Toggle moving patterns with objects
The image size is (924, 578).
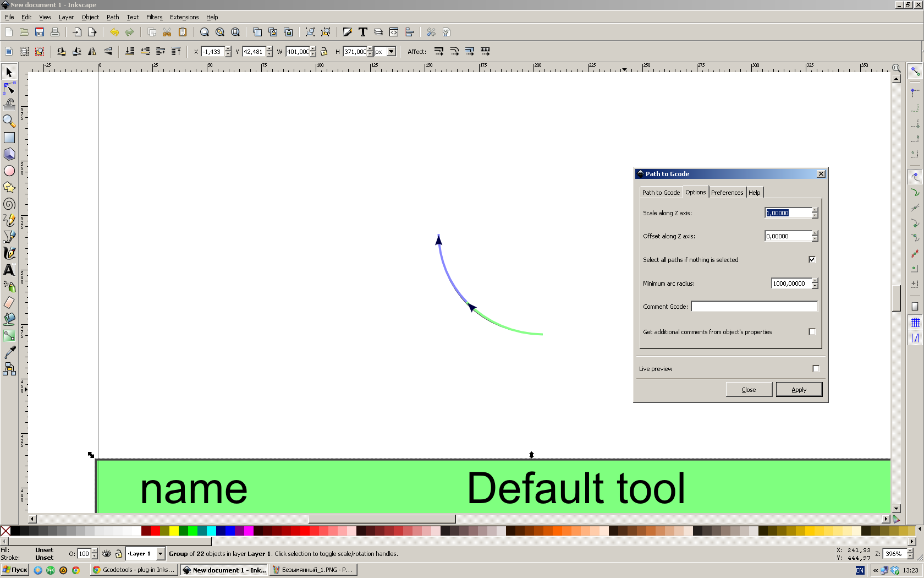point(485,51)
